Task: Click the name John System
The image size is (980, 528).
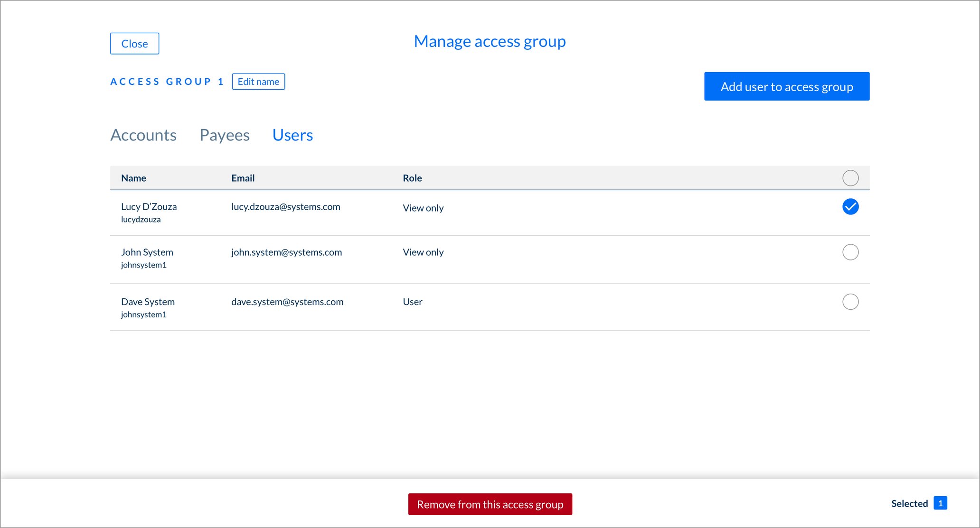Action: pos(147,252)
